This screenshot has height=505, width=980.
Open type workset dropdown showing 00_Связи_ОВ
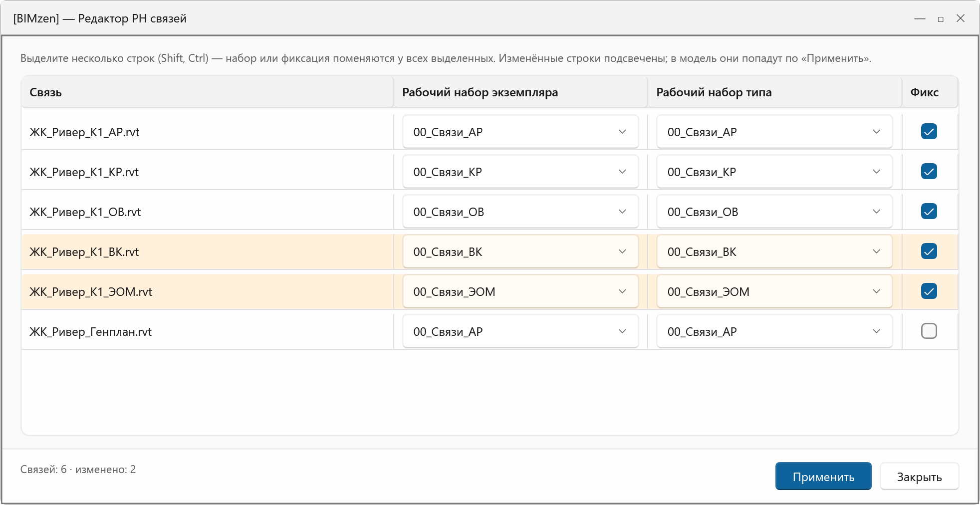pos(774,212)
